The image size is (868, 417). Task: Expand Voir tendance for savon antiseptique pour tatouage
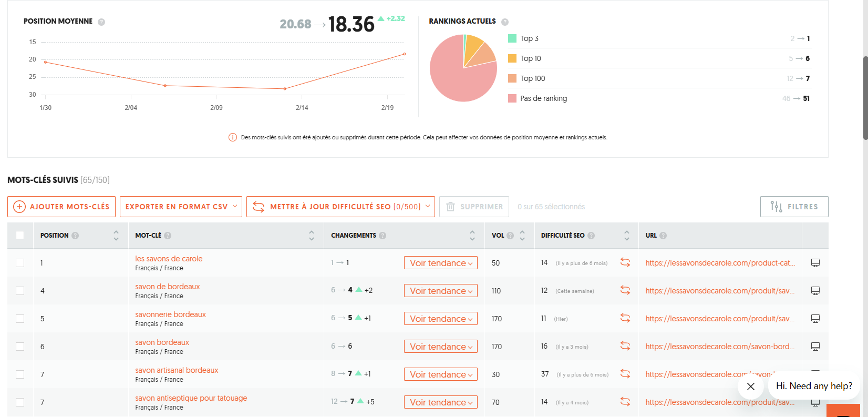tap(441, 402)
